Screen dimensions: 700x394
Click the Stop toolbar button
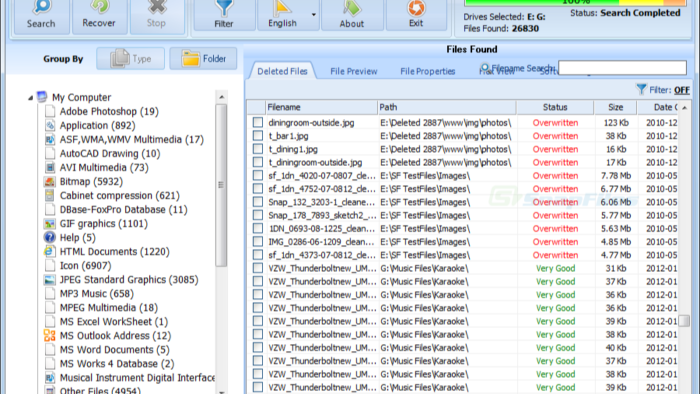pyautogui.click(x=156, y=16)
